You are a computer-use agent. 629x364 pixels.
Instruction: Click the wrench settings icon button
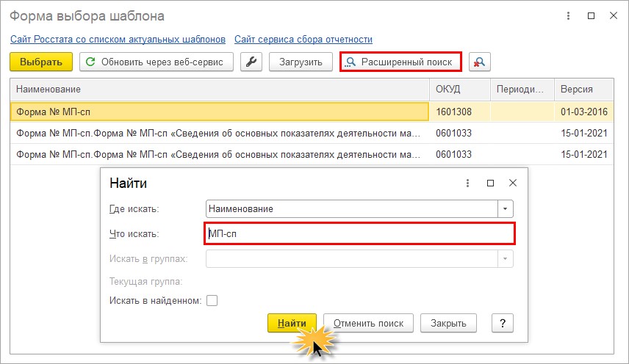click(251, 62)
